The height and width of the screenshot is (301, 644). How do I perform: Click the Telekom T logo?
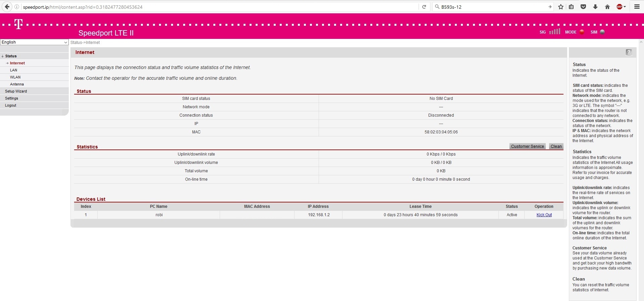(x=18, y=24)
